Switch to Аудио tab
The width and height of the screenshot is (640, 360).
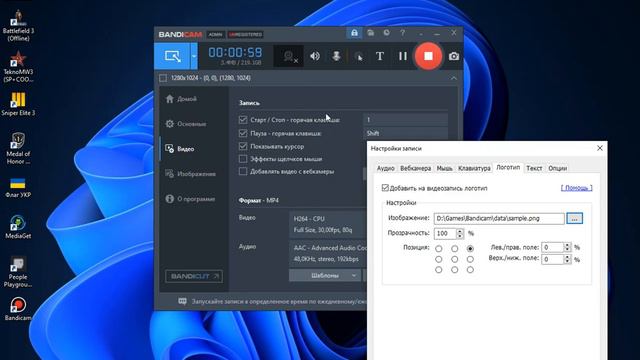point(385,168)
